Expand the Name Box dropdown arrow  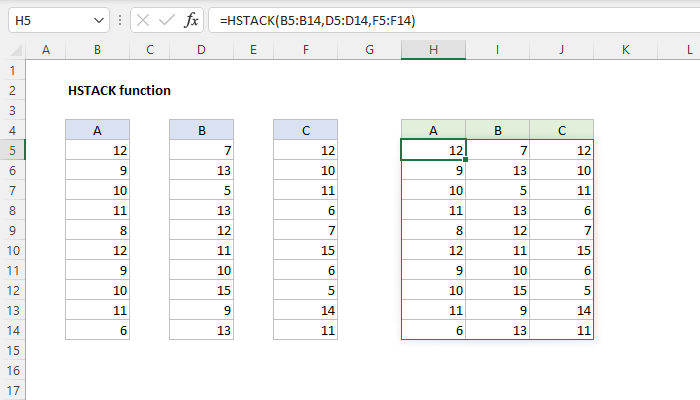pos(99,21)
